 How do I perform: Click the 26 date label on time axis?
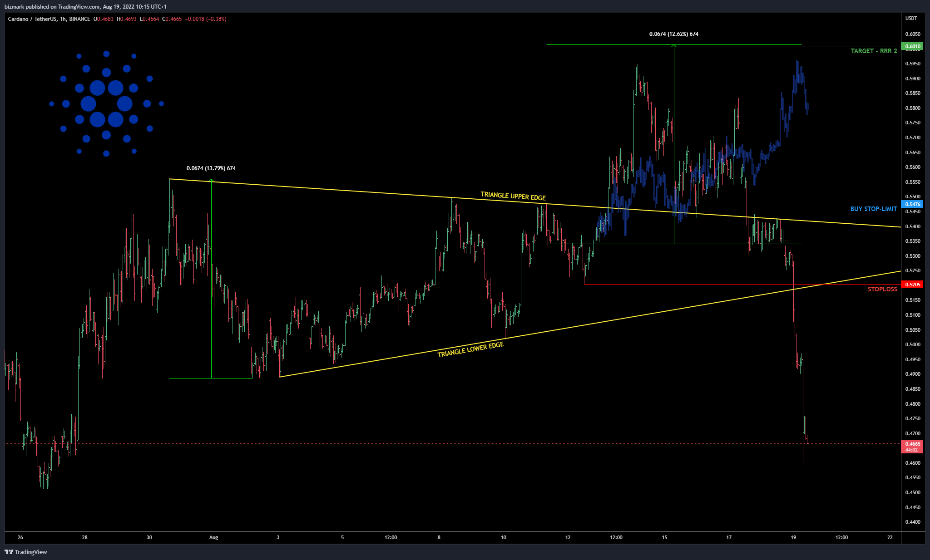(20, 537)
